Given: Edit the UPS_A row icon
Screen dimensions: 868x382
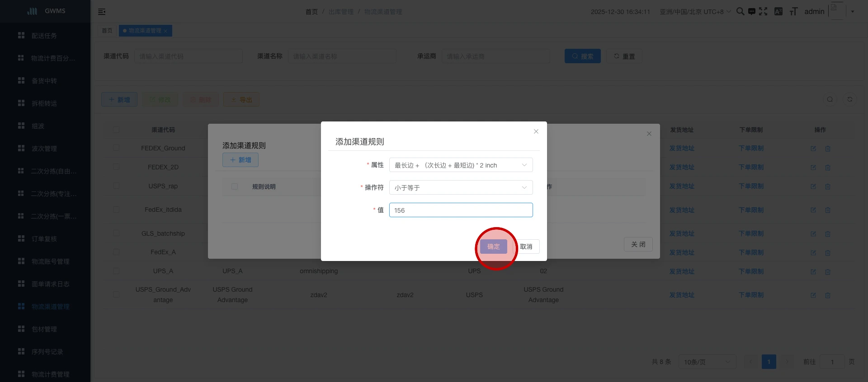Looking at the screenshot, I should pos(813,272).
